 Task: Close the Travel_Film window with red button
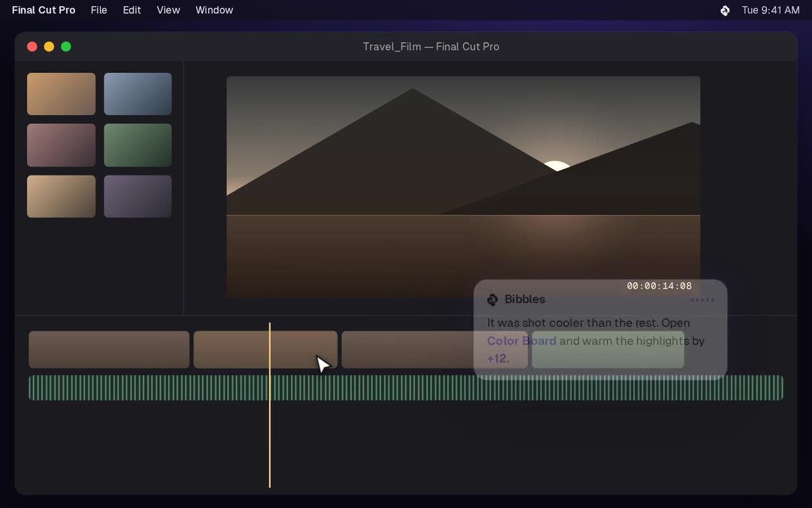(32, 46)
